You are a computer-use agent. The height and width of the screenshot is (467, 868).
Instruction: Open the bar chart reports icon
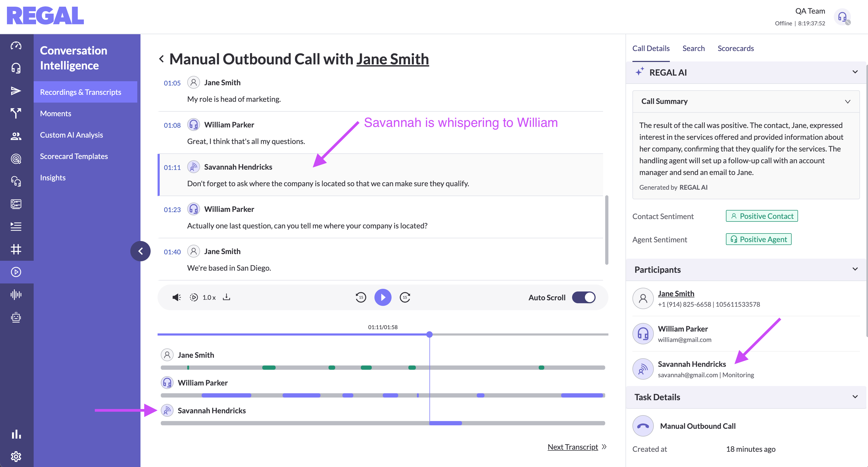pyautogui.click(x=16, y=434)
